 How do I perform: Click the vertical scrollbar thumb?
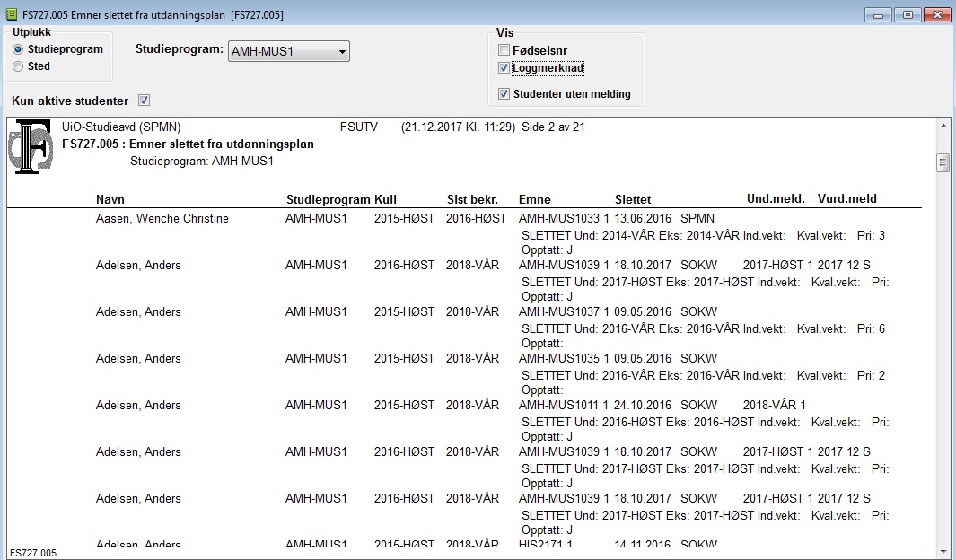(x=943, y=162)
